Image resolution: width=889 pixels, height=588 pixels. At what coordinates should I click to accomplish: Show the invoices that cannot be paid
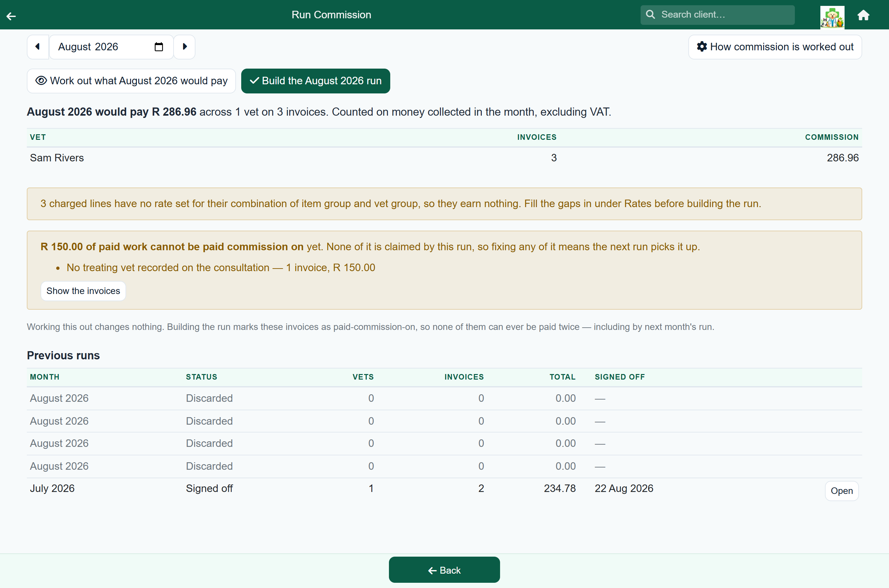(83, 291)
